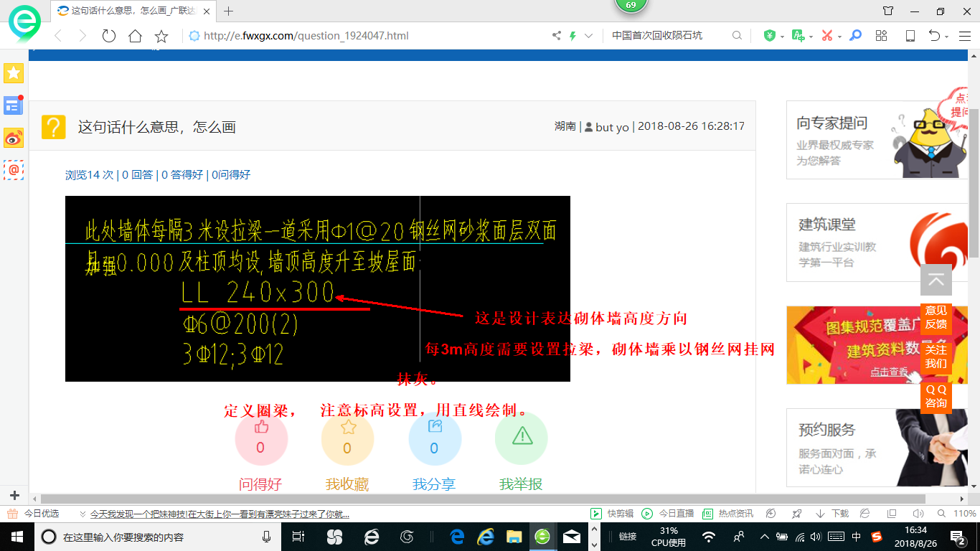Click the translate icon in toolbar
Image resolution: width=980 pixels, height=551 pixels.
798,35
